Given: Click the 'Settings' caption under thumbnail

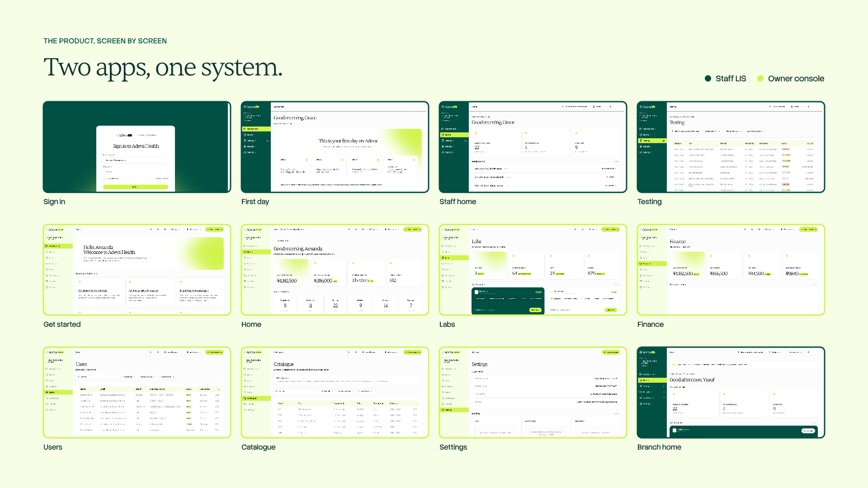Looking at the screenshot, I should coord(453,447).
